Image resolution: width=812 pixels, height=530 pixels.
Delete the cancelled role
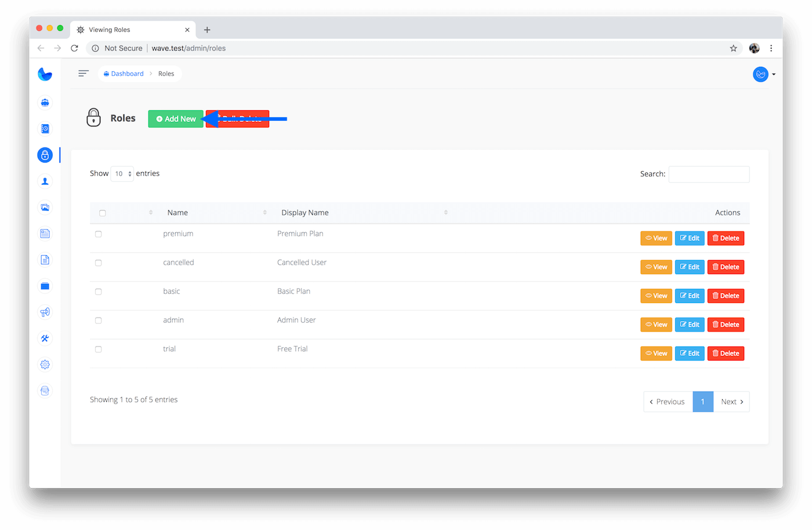point(726,267)
